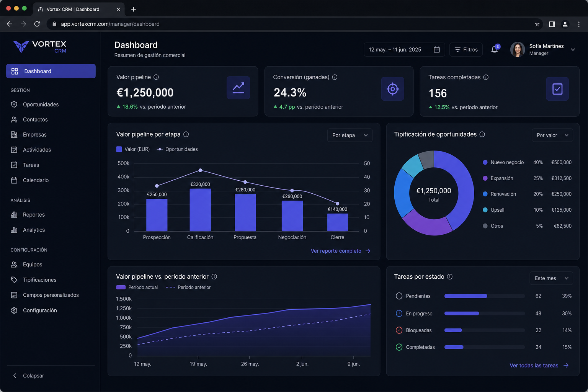Open Ver reporte completo link
The height and width of the screenshot is (392, 588).
point(340,251)
